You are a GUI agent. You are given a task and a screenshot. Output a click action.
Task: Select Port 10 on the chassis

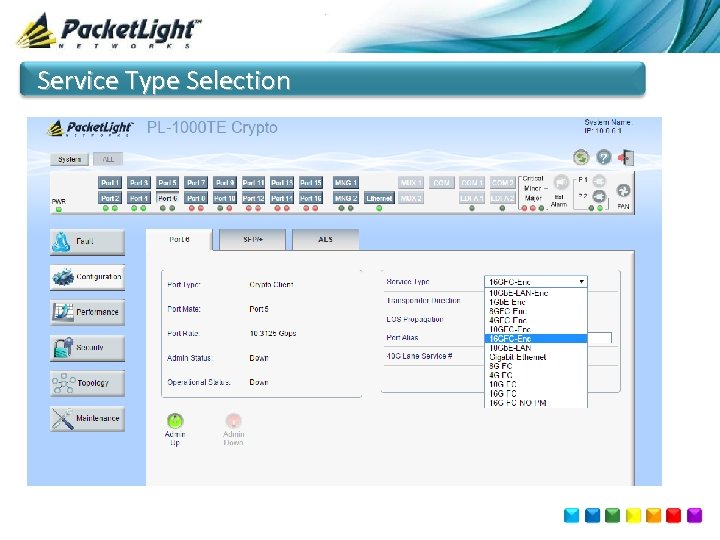[225, 198]
